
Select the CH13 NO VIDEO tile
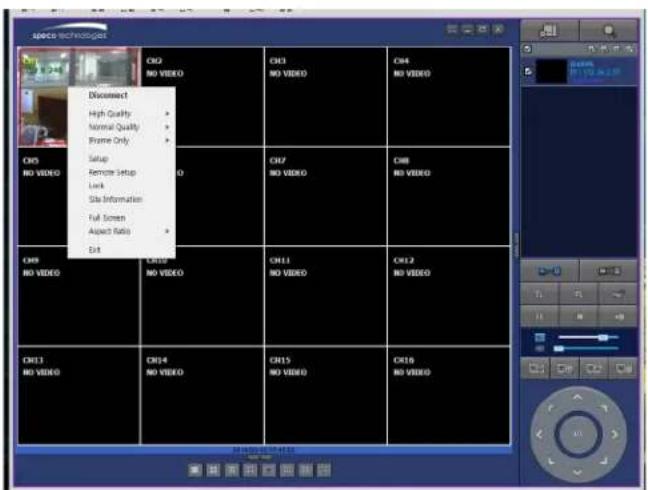tap(79, 395)
